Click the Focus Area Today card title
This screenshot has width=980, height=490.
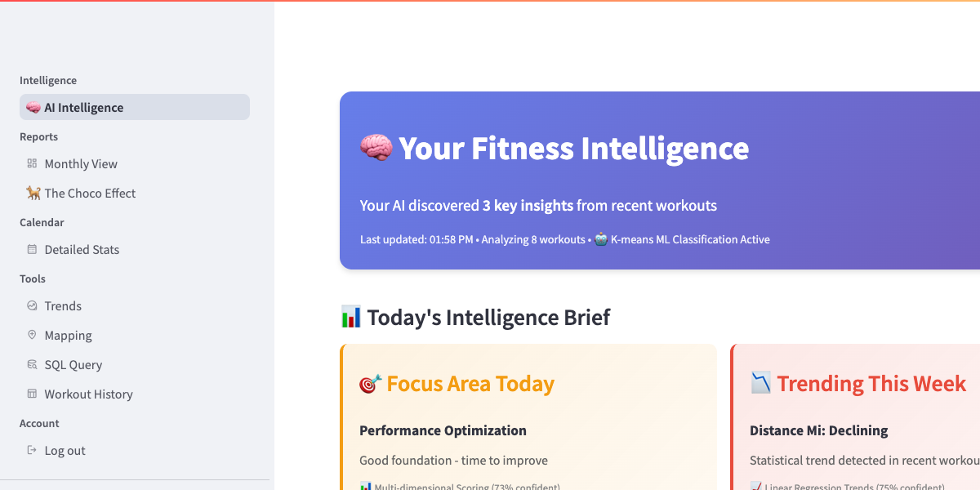470,384
